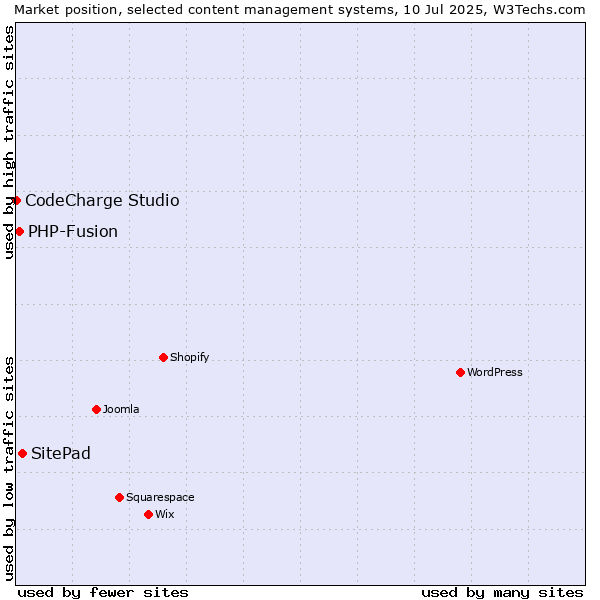
Task: Click the 'Wix' label
Action: (165, 514)
